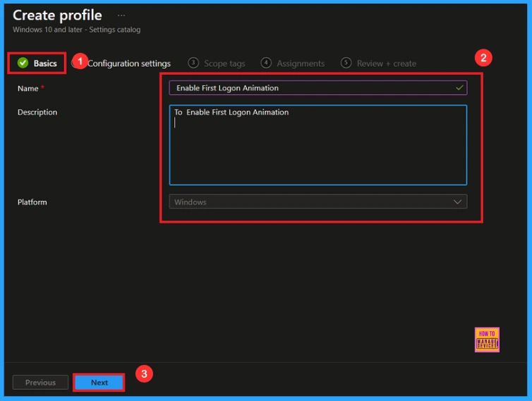The image size is (532, 401).
Task: Select the Scope tags step label
Action: coord(224,63)
